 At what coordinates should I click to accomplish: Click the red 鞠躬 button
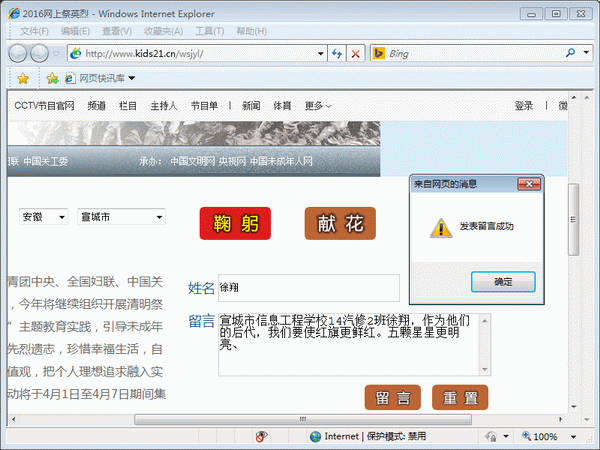[235, 224]
